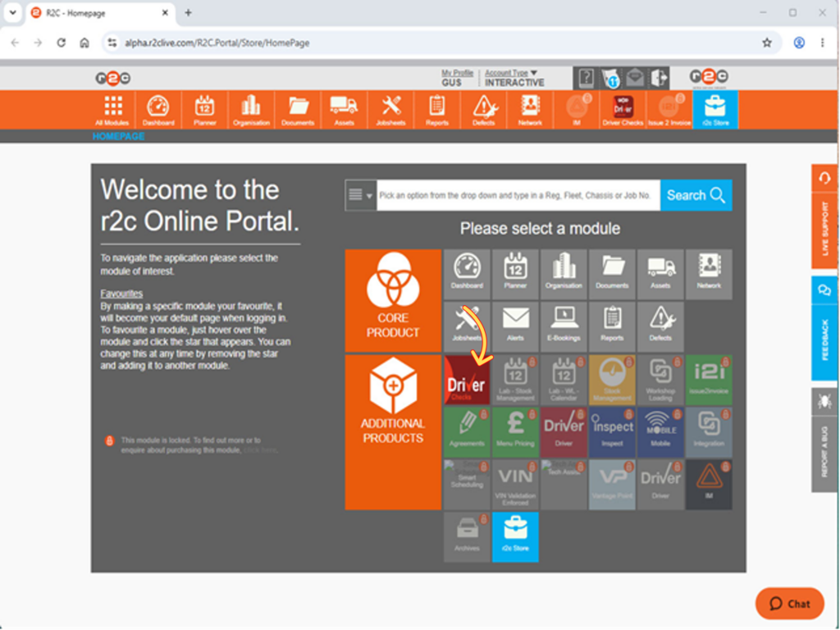Open Assets in the orange navigation bar
Viewport: 840px width, 630px height.
click(344, 110)
